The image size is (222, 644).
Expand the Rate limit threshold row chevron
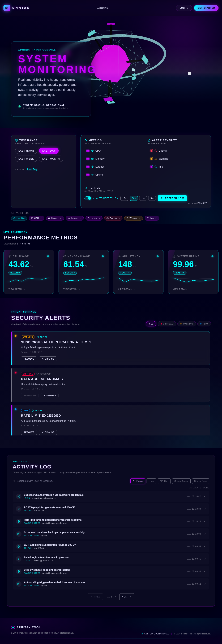click(205, 521)
